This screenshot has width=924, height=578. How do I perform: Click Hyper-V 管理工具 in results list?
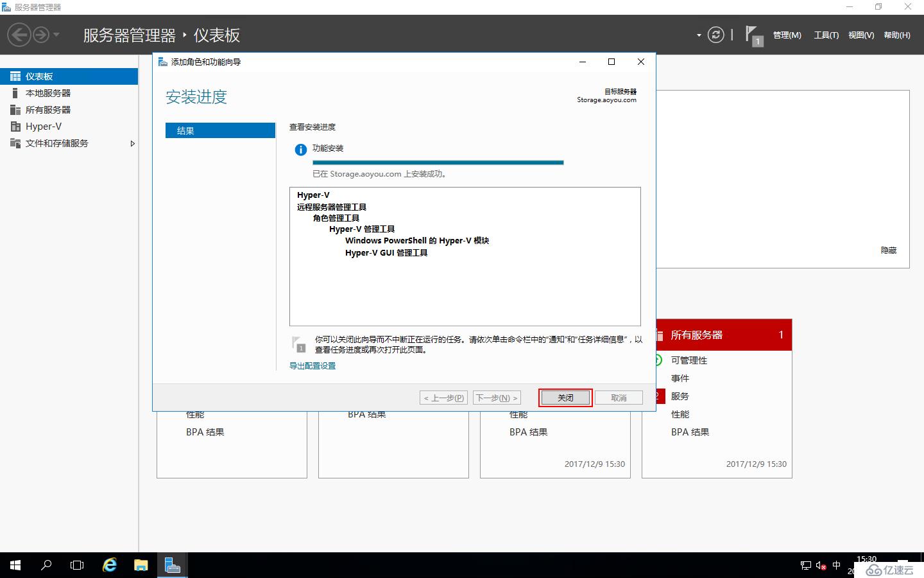pyautogui.click(x=362, y=229)
